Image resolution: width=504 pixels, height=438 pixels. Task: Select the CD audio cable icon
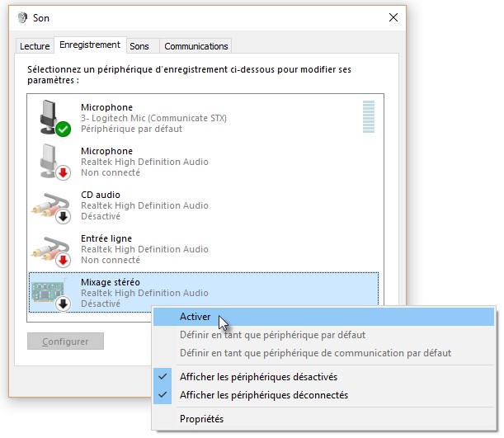(50, 205)
